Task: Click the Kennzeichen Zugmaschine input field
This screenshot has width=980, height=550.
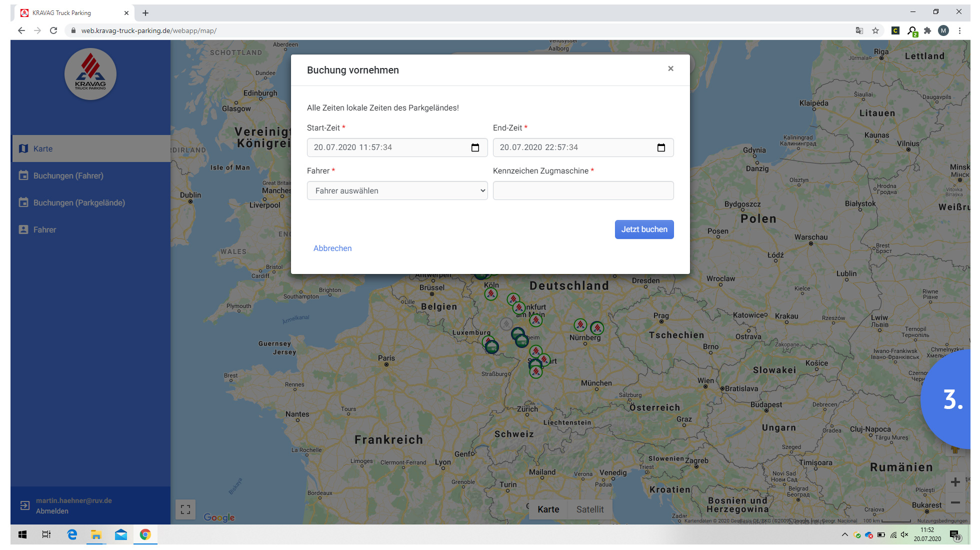Action: coord(583,190)
